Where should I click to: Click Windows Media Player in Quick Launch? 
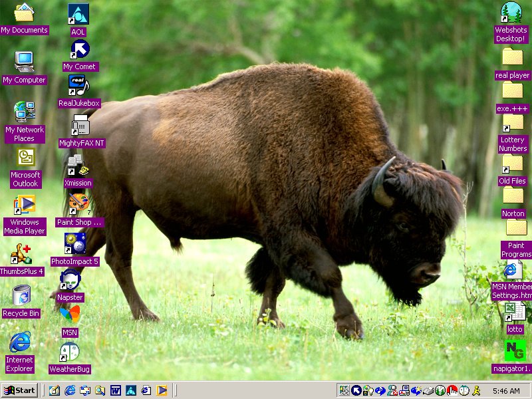point(162,390)
